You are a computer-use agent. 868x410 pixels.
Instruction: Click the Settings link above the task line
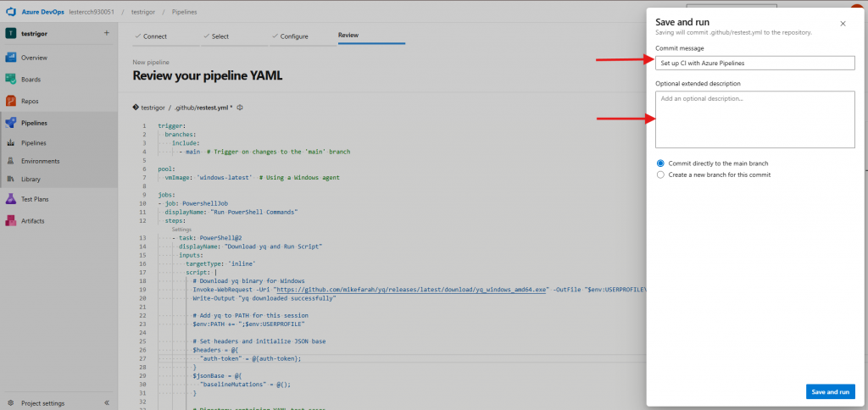(181, 230)
